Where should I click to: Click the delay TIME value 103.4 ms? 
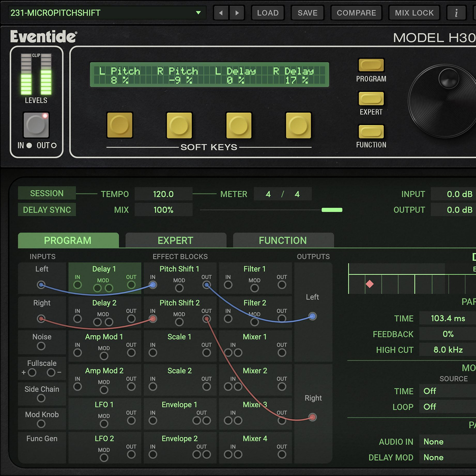click(448, 318)
